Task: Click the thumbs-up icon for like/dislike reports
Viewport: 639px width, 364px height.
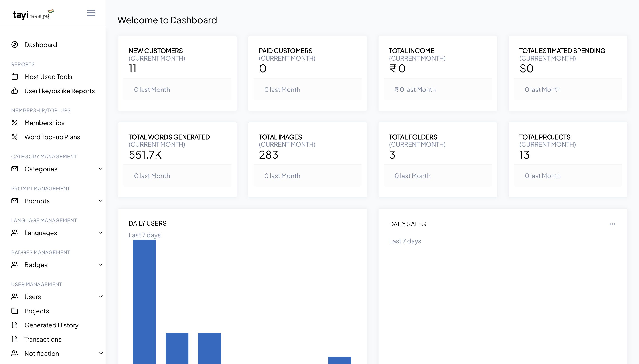Action: point(15,91)
